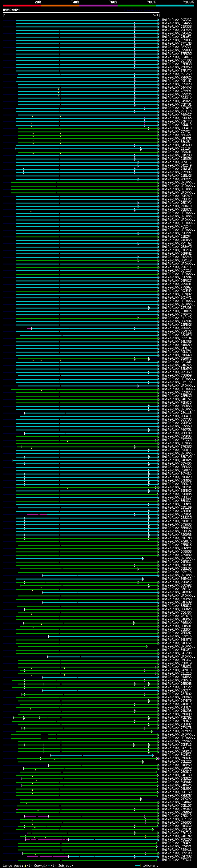Select hit label UniRef100_C4JRS6
Image resolution: width=197 pixels, height=868 pixels.
(x=176, y=677)
